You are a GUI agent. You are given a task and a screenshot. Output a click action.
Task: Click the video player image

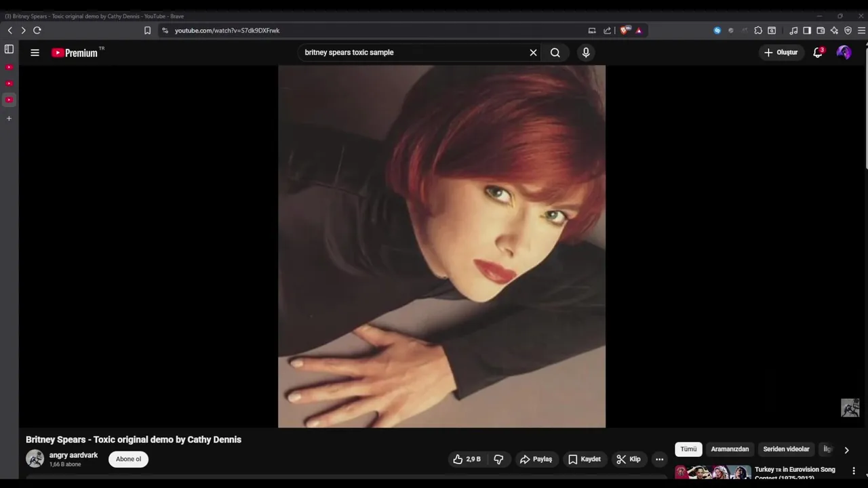(x=441, y=246)
